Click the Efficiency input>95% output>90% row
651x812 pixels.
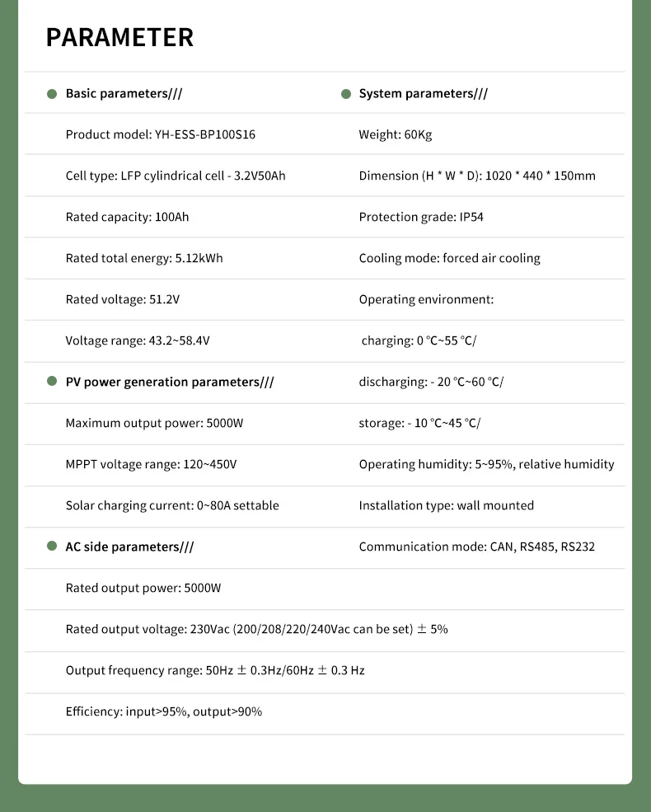click(163, 712)
